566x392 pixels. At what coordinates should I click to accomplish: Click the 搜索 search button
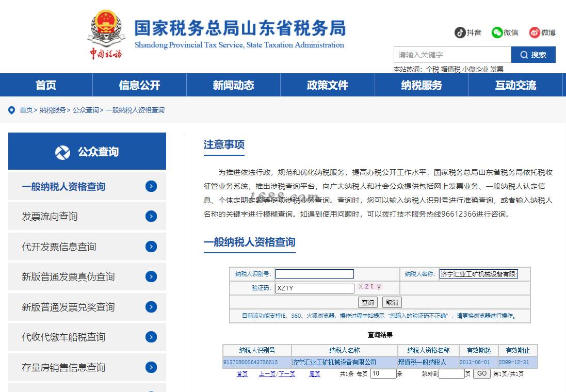[x=533, y=55]
